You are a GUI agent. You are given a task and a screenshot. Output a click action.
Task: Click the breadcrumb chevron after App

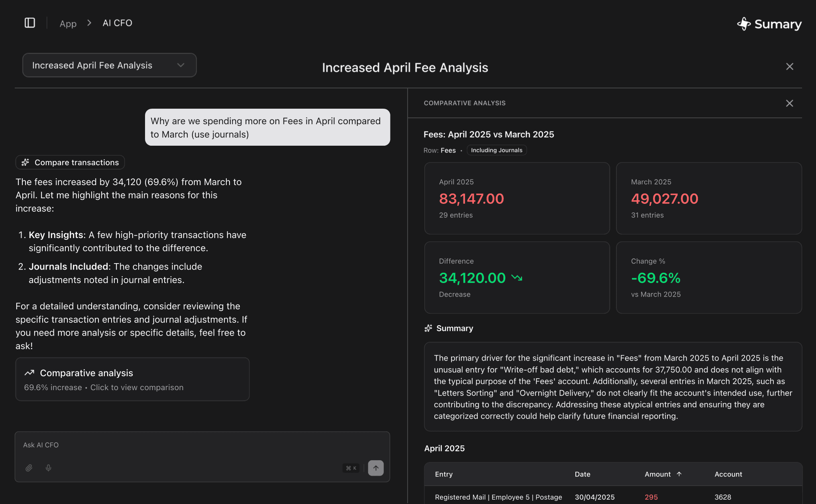pos(89,23)
